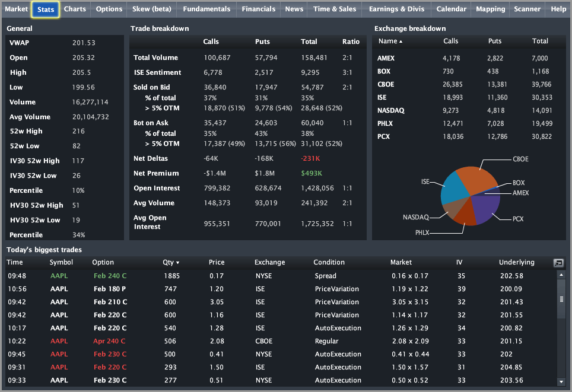The image size is (572, 392).
Task: Click the Feb 180 P option trade
Action: pyautogui.click(x=109, y=289)
